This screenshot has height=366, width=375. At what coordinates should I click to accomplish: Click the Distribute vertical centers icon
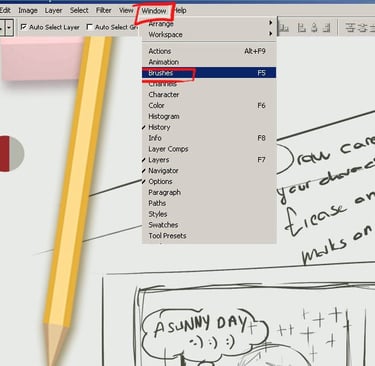tap(362, 28)
